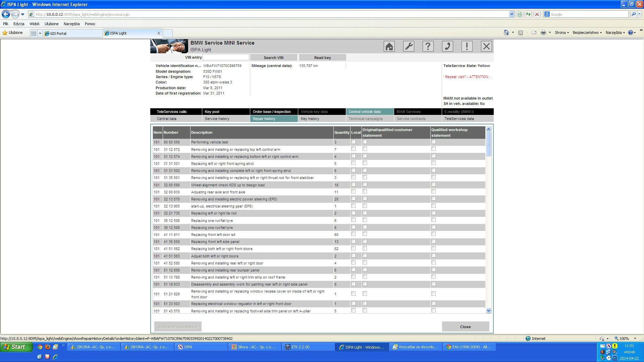Click the Windows Start button
This screenshot has height=362, width=644.
tap(16, 347)
